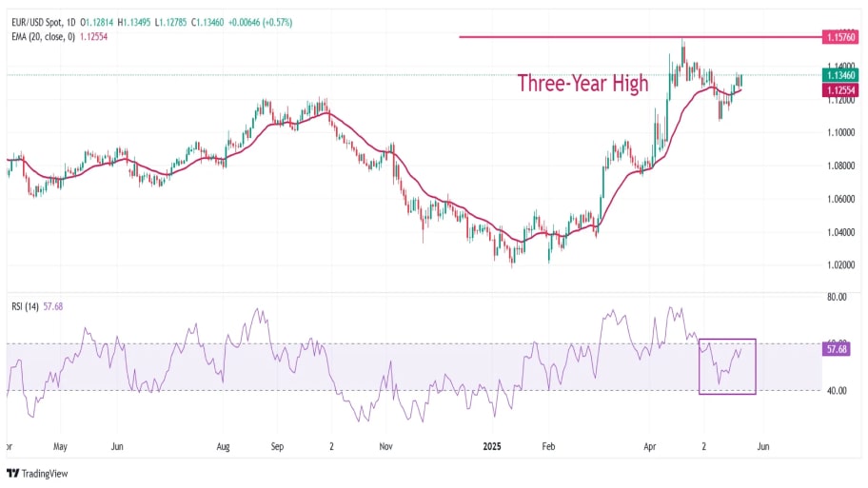The width and height of the screenshot is (868, 488).
Task: Click the red 1.12554 EMA price label
Action: pos(840,90)
